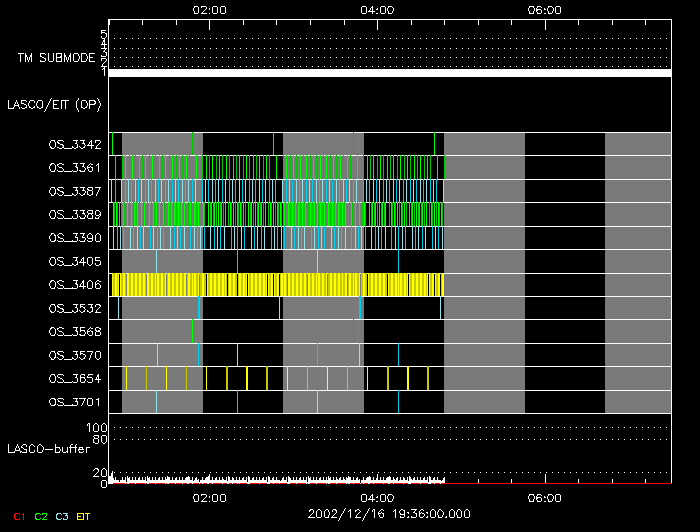Image resolution: width=700 pixels, height=532 pixels.
Task: Select the OS_3406 row label
Action: coord(74,285)
